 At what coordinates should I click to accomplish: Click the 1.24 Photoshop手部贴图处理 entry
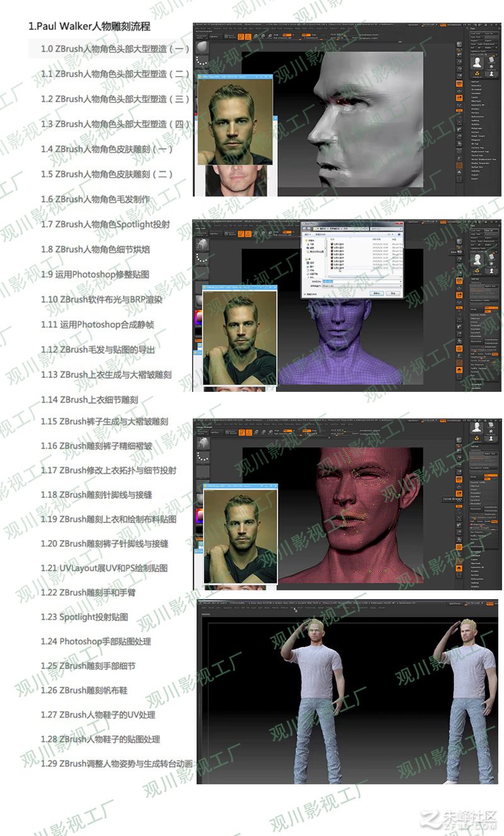96,642
